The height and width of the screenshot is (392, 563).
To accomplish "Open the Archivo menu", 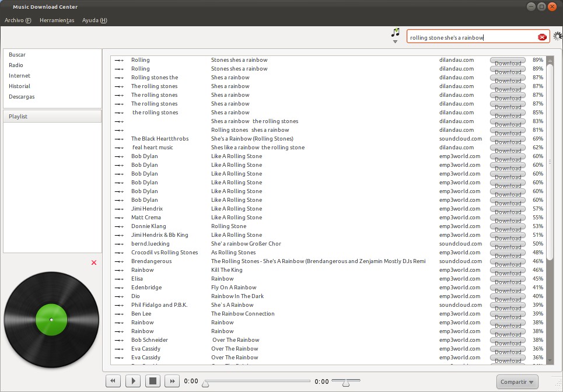I will click(18, 19).
